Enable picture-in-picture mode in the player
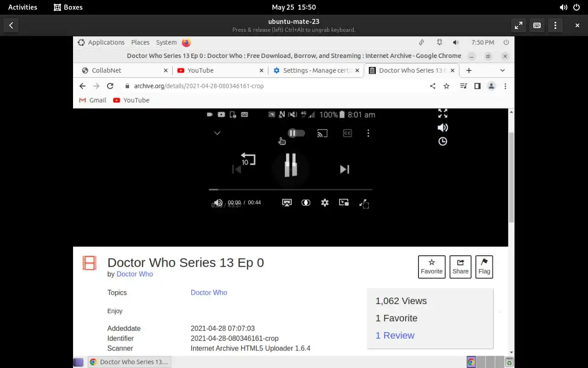 click(x=344, y=202)
